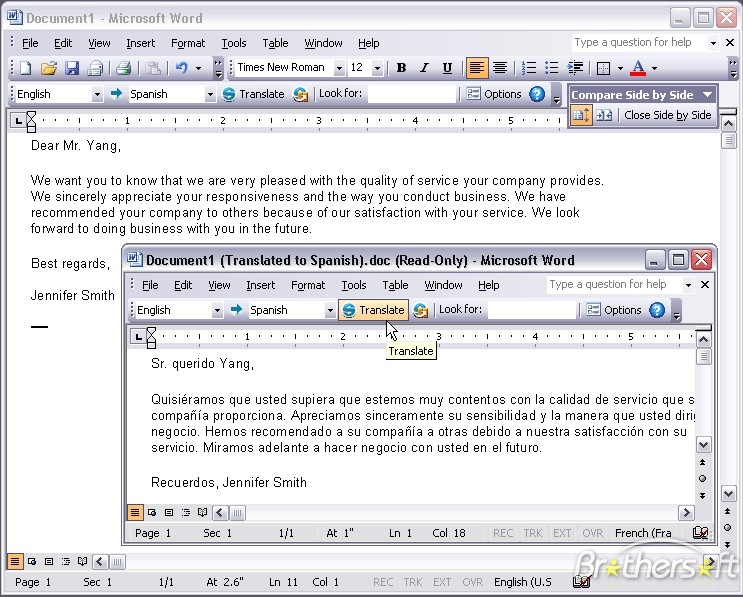Click the Synchronous Scrolling icon in Compare panel
The image size is (743, 597).
581,115
